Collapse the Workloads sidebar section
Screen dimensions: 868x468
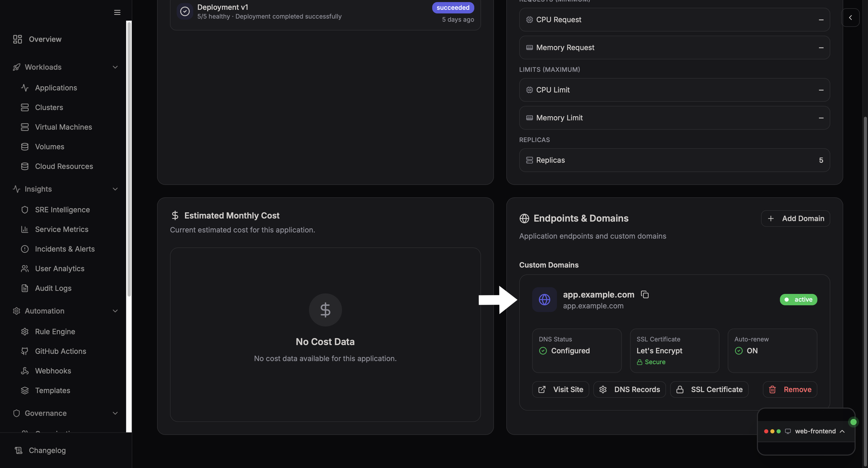point(115,67)
